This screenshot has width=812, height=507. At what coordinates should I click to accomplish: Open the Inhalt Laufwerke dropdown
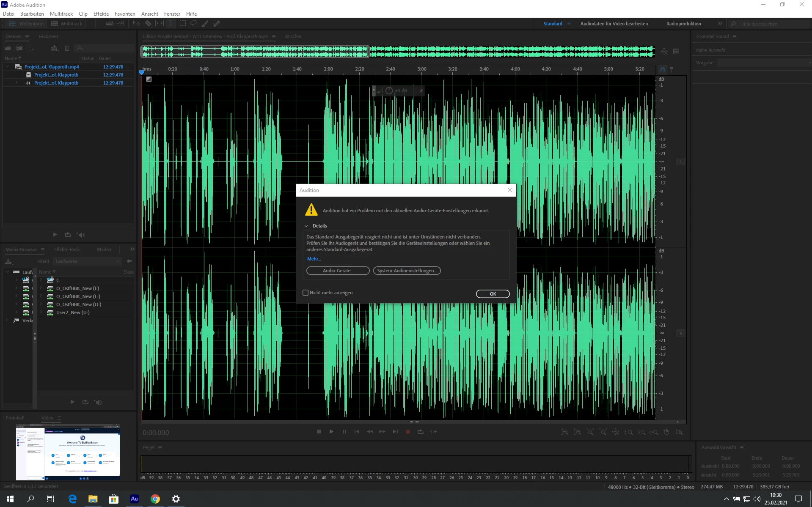[x=88, y=261]
